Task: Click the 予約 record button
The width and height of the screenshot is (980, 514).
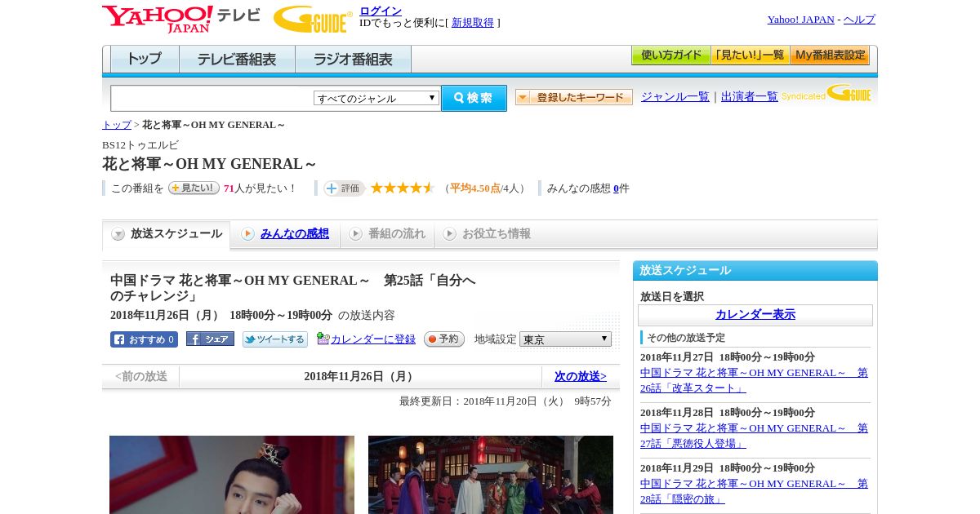Action: [444, 339]
